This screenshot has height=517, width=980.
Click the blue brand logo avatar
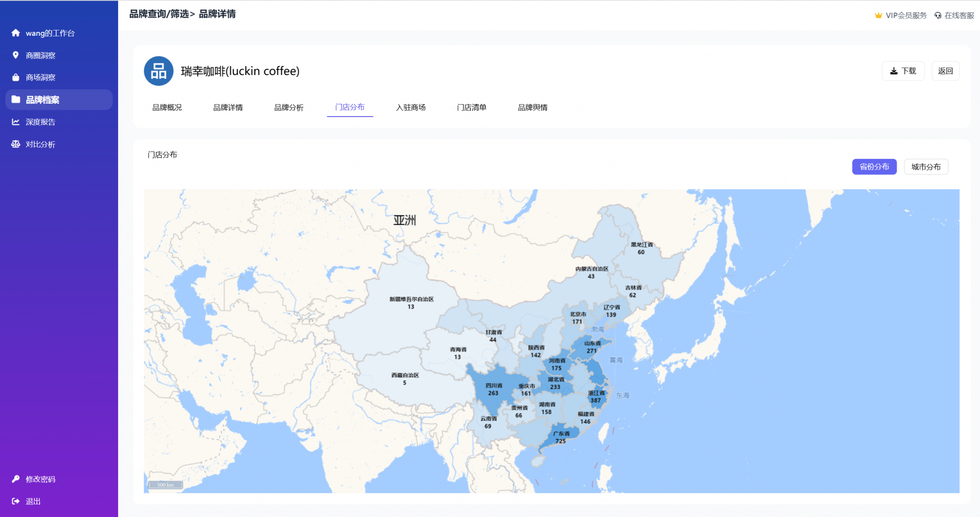coord(158,71)
